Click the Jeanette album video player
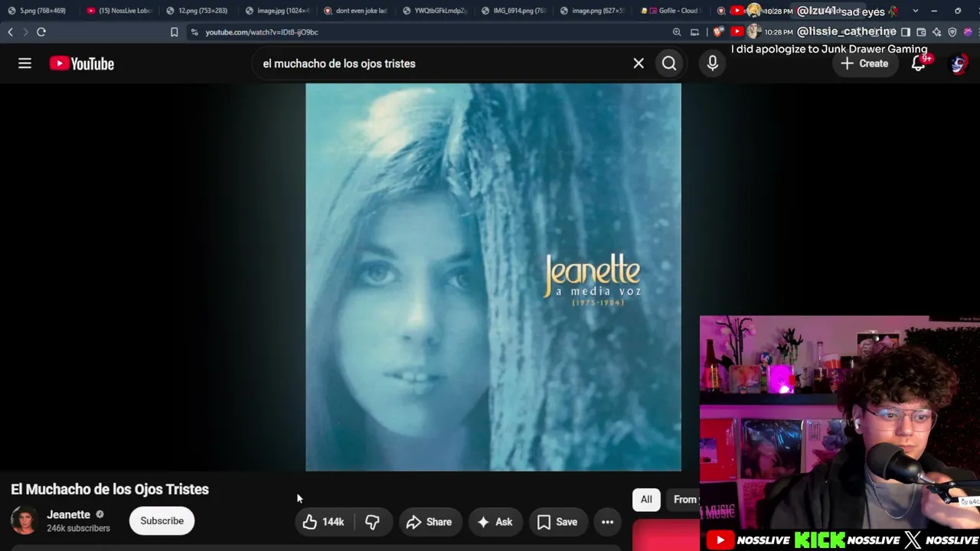980x551 pixels. (493, 277)
